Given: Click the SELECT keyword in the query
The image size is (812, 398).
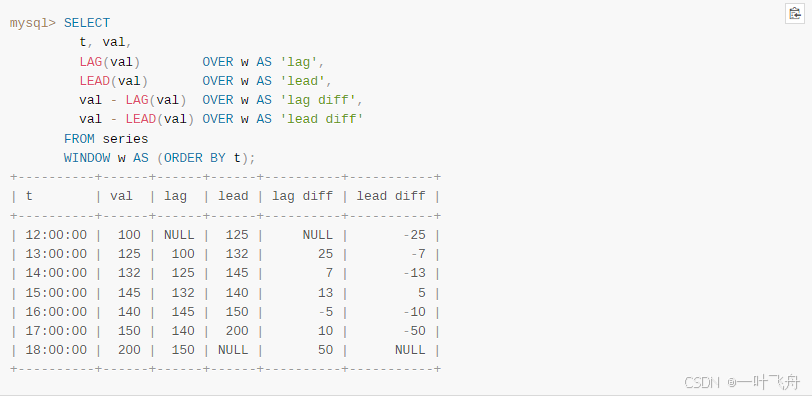Looking at the screenshot, I should click(x=87, y=23).
